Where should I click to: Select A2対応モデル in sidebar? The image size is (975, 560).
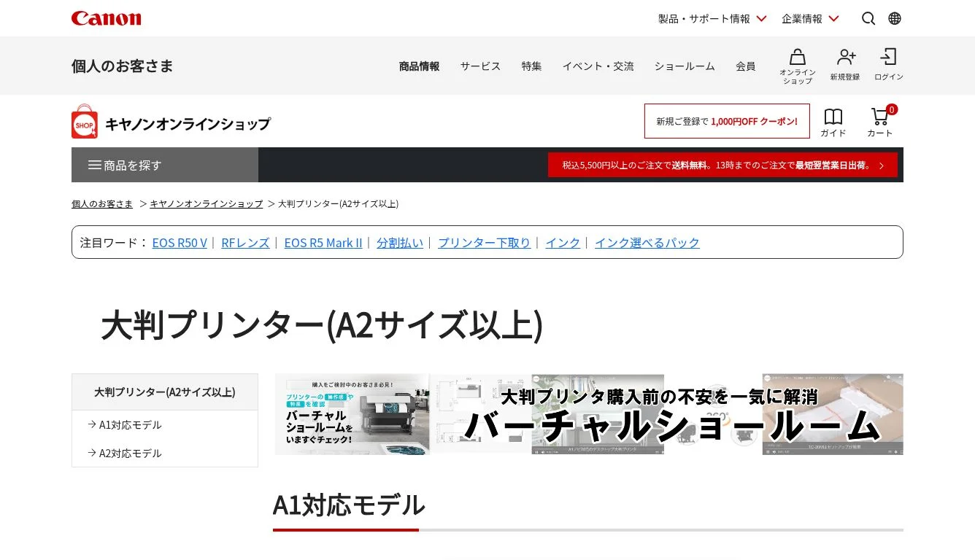click(131, 454)
